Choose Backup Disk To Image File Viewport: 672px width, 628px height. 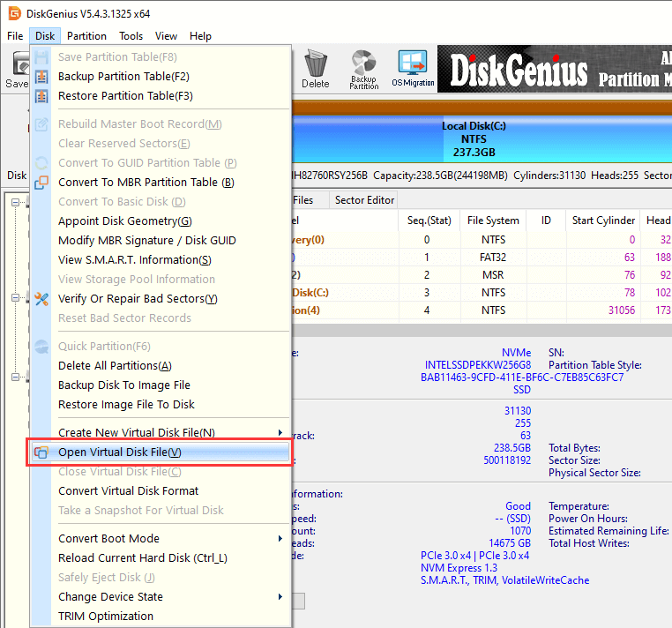pyautogui.click(x=123, y=385)
